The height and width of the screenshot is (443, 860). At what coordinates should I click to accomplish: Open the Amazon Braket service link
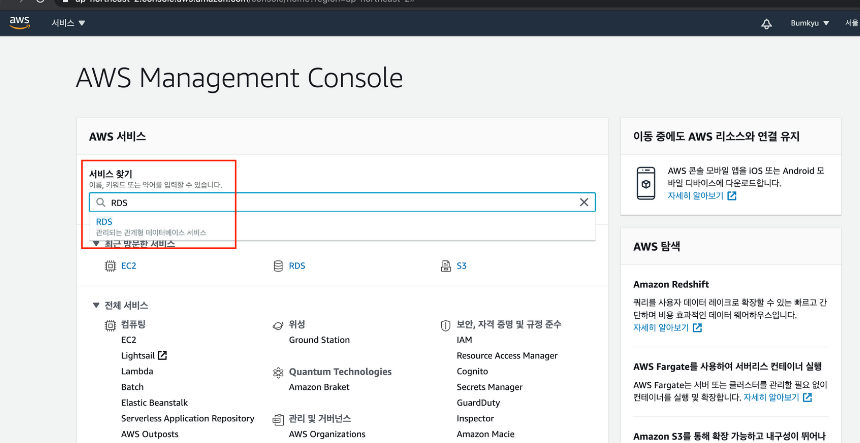(x=319, y=387)
